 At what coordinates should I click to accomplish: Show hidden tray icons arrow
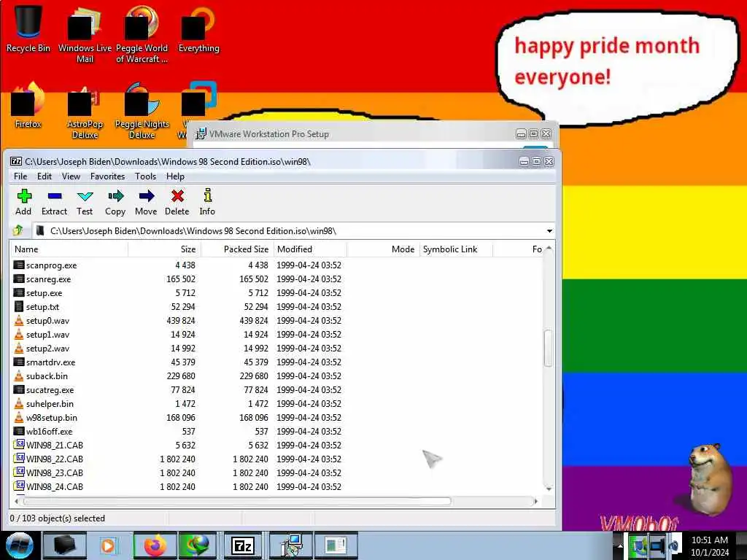620,545
